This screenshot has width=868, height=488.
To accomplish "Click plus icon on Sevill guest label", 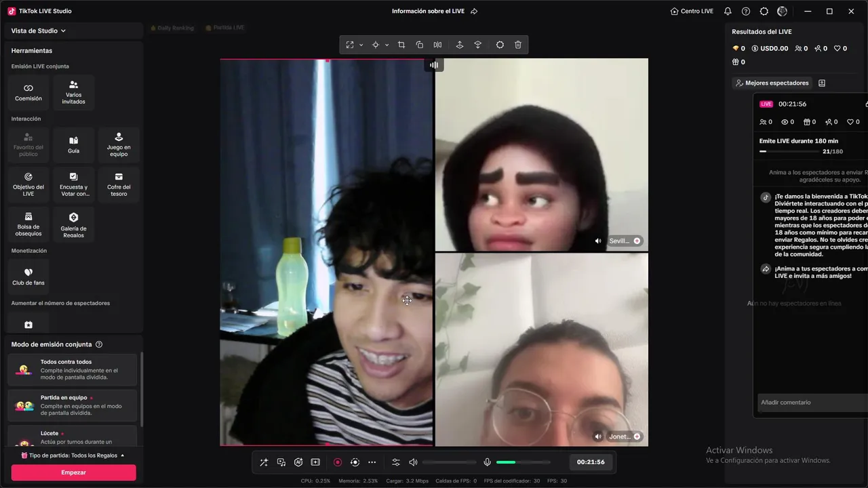I will click(637, 241).
